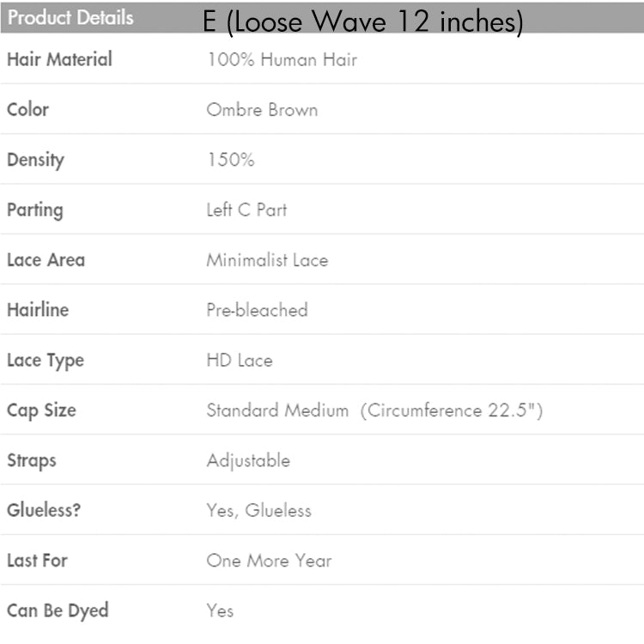
Task: Select the 'Left C Part' parting value
Action: point(246,210)
